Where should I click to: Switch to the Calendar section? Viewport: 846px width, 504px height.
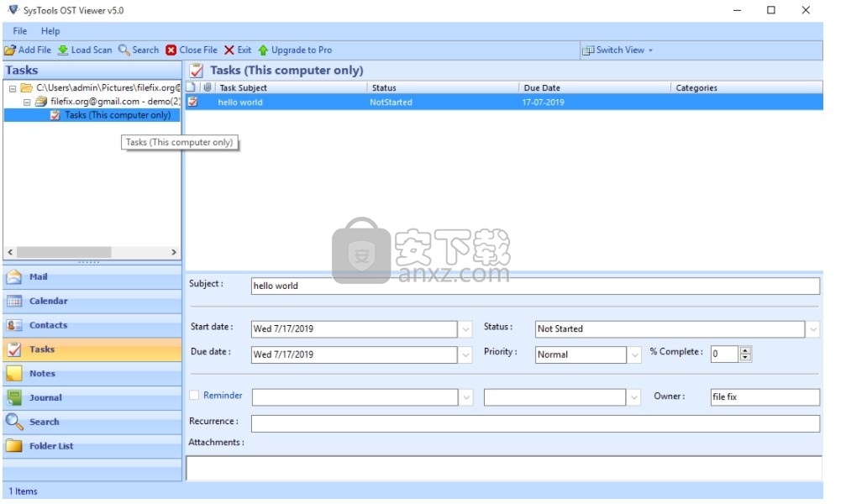coord(92,302)
